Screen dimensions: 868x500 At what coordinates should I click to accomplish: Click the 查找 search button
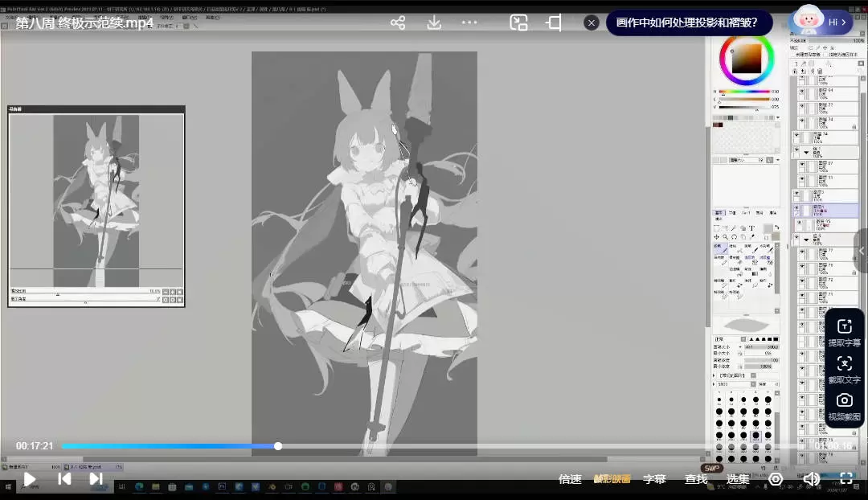pyautogui.click(x=696, y=479)
